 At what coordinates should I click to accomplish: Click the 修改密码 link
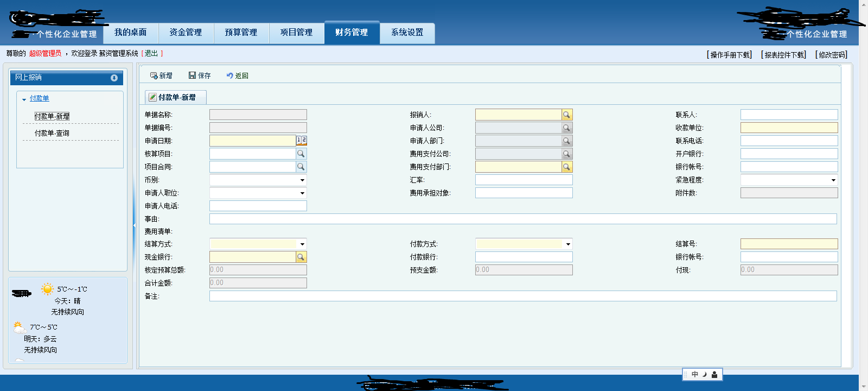click(832, 55)
